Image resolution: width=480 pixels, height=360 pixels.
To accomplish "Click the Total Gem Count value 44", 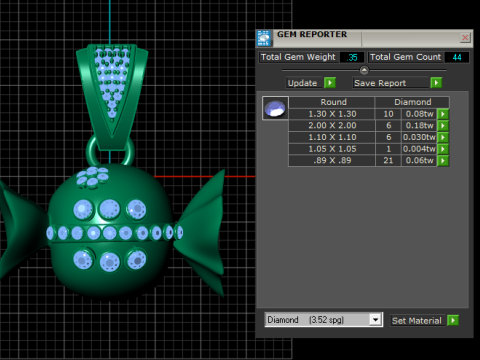I will (457, 57).
